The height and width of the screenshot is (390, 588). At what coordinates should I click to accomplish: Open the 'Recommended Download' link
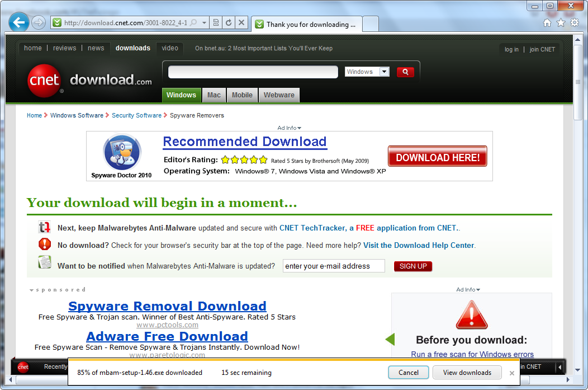pos(244,142)
